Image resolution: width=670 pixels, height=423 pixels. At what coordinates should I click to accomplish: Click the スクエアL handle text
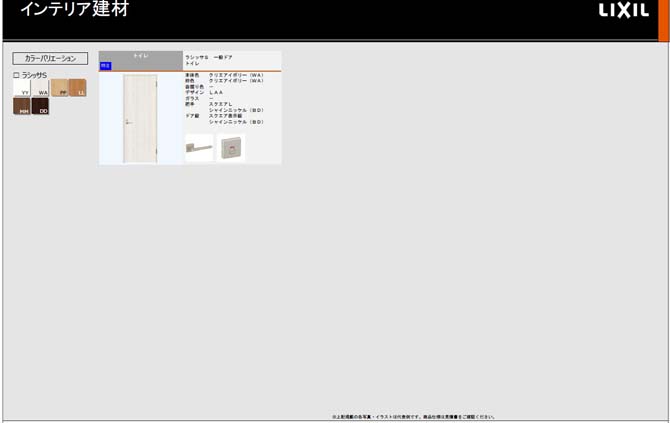220,104
